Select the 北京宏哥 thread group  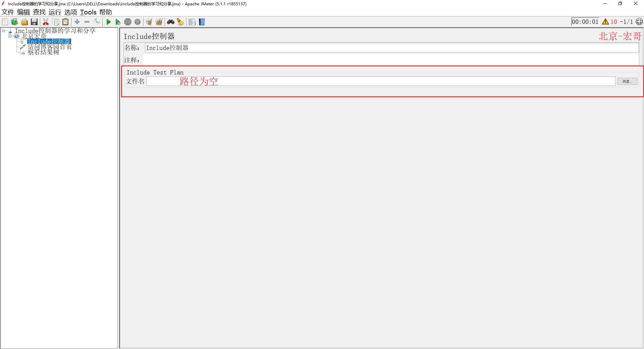pyautogui.click(x=34, y=36)
